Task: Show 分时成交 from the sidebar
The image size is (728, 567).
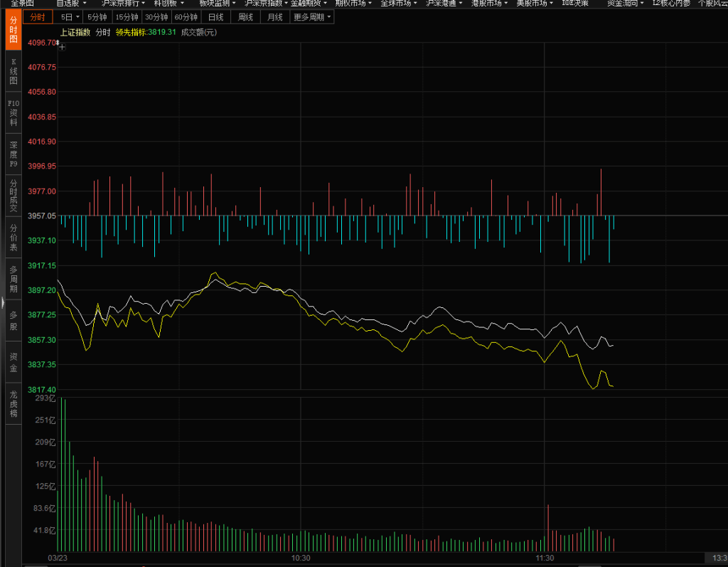Action: [x=13, y=196]
